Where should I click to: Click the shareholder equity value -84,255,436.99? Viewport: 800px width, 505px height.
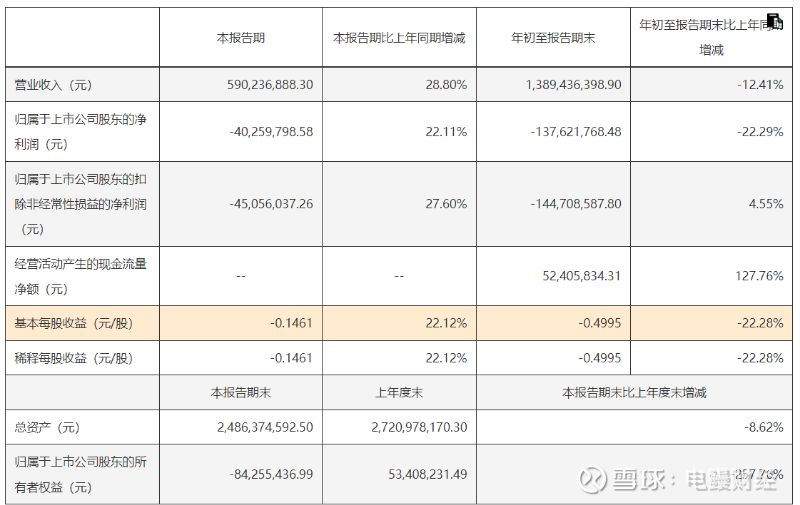[271, 473]
